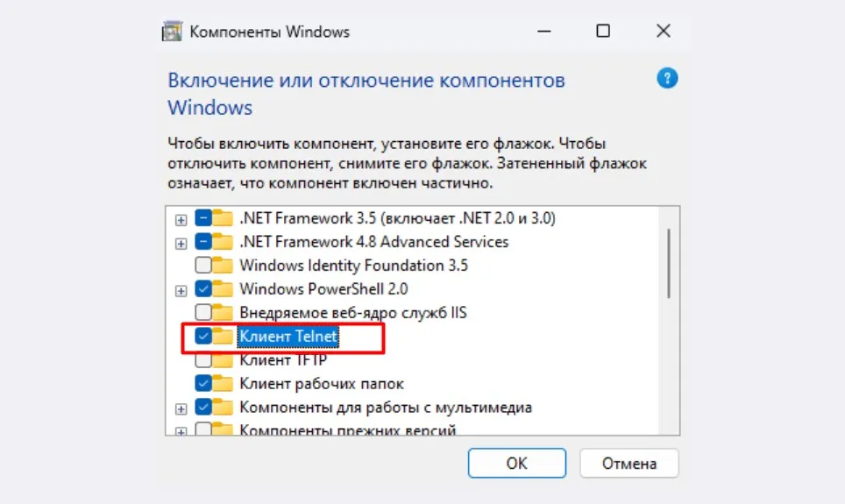
Task: Confirm changes with the OK button
Action: coord(517,463)
